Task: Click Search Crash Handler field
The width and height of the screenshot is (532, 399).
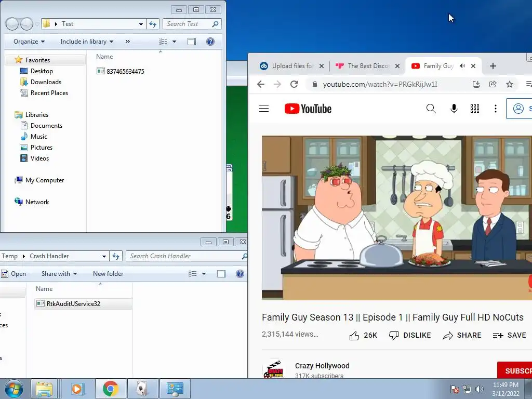Action: 186,256
